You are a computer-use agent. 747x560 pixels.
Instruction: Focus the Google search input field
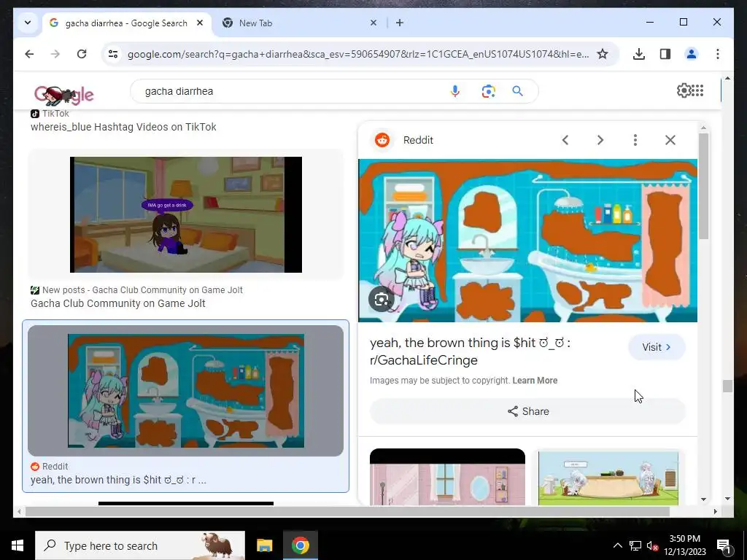[290, 91]
